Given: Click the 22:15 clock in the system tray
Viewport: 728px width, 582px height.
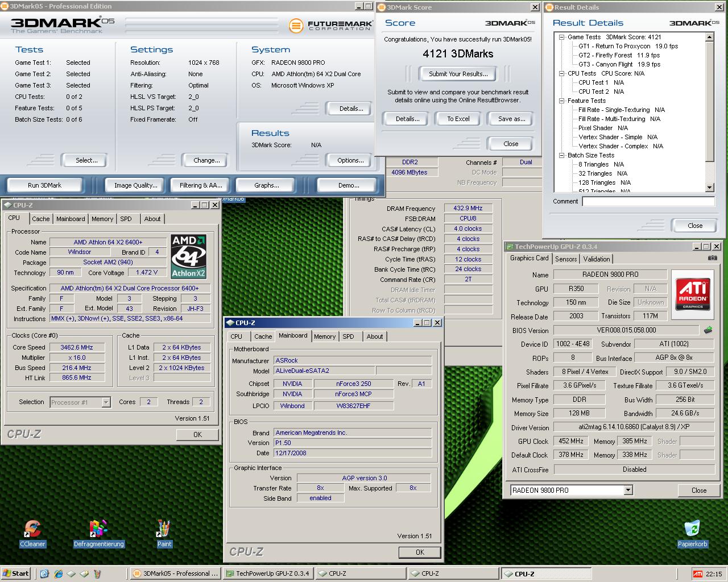Looking at the screenshot, I should [714, 574].
